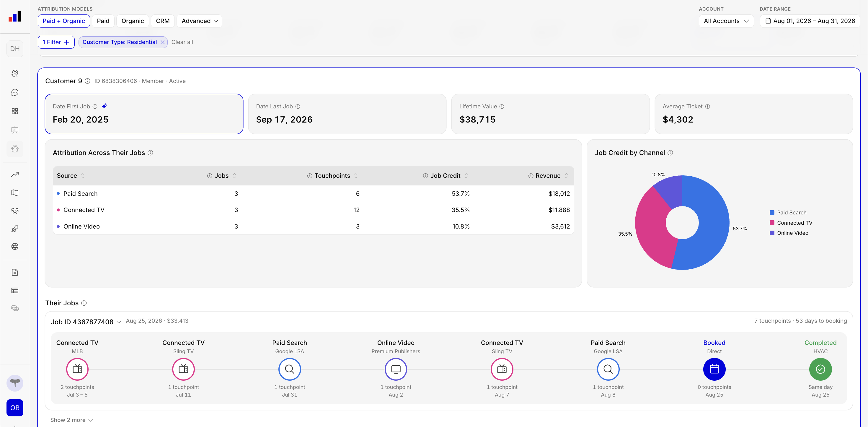Select the CRM attribution model
The width and height of the screenshot is (868, 427).
[163, 21]
